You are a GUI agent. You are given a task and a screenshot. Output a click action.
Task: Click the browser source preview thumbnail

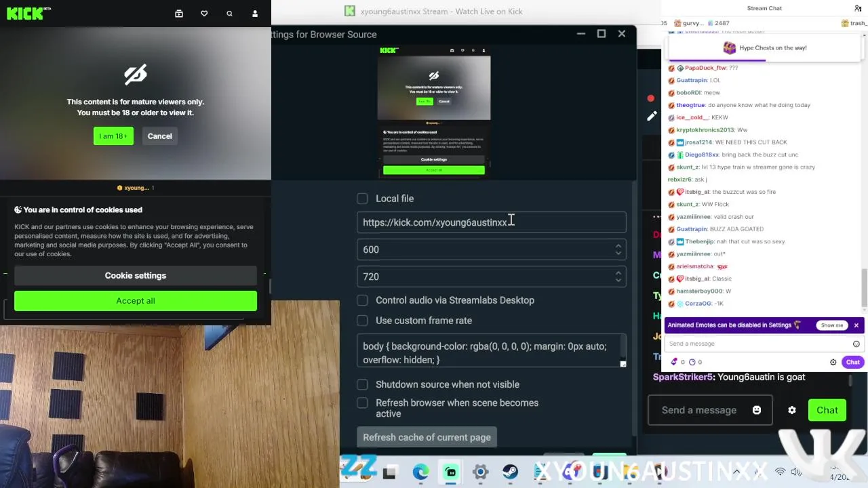434,111
